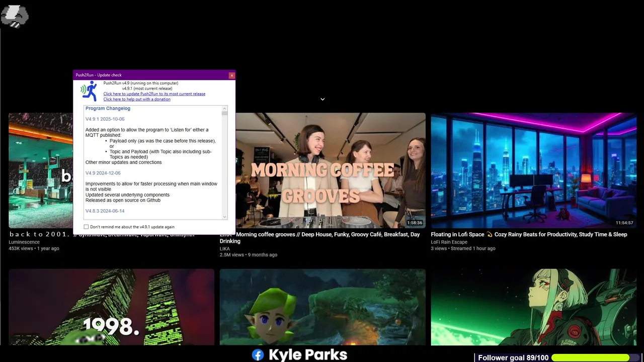
Task: Click '2.5M views • 9 months ago' text
Action: tap(249, 255)
